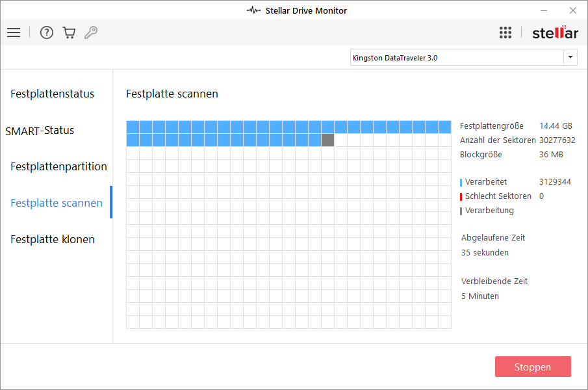Select the Kingston DataTraveler 3.0 combo box

(x=456, y=57)
